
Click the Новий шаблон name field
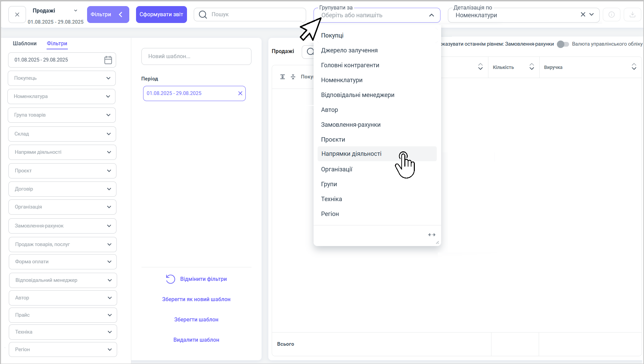(196, 56)
